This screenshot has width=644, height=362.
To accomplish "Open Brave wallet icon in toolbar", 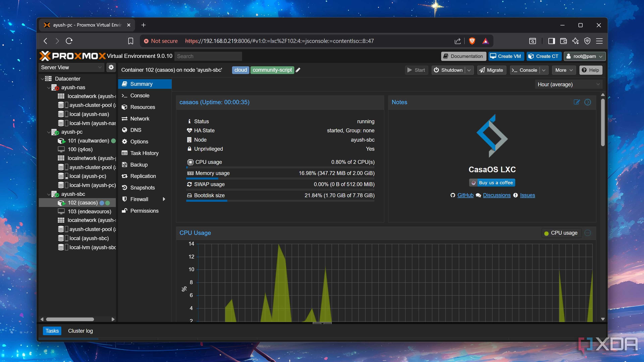I will pos(563,41).
